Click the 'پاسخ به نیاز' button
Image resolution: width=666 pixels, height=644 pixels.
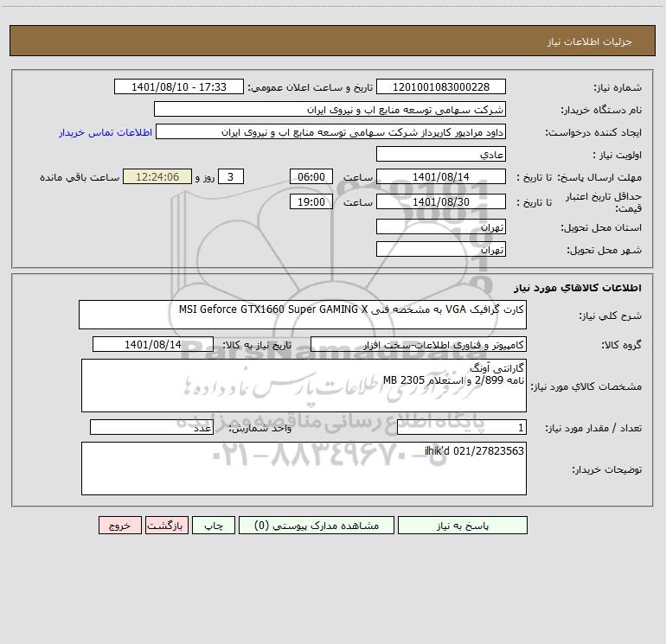[463, 525]
